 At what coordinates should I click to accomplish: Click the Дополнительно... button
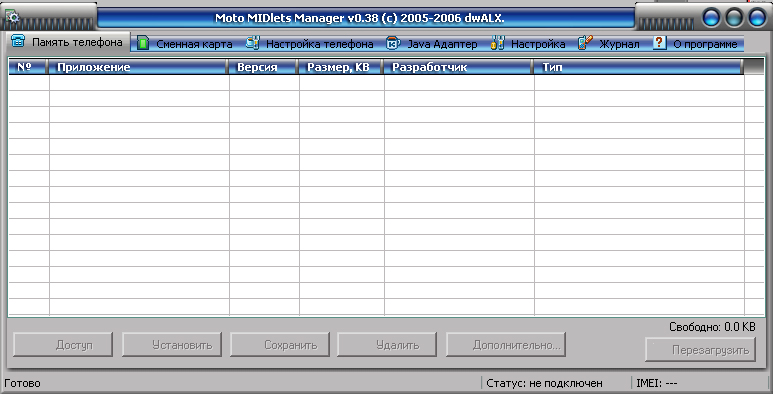tap(506, 345)
